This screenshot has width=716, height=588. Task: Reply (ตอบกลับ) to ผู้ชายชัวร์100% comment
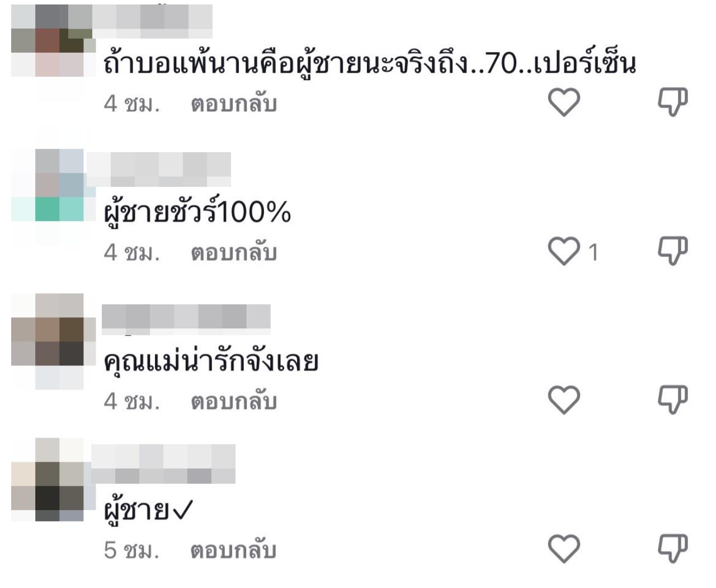click(x=234, y=253)
